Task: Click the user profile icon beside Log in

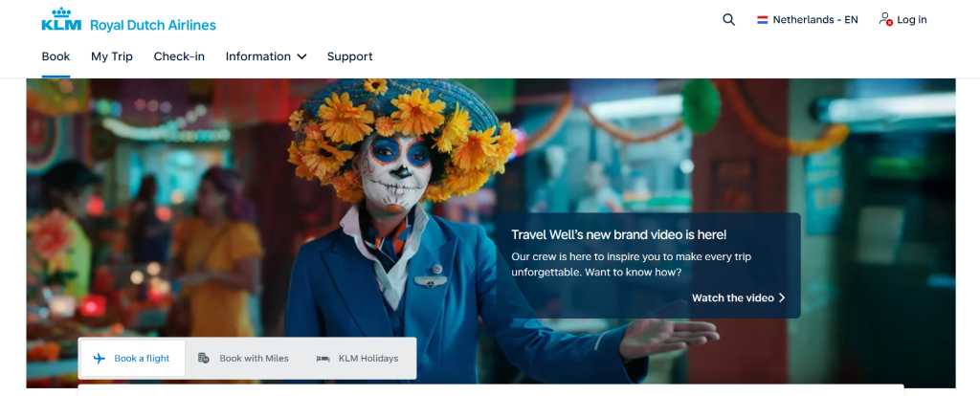Action: (x=885, y=20)
